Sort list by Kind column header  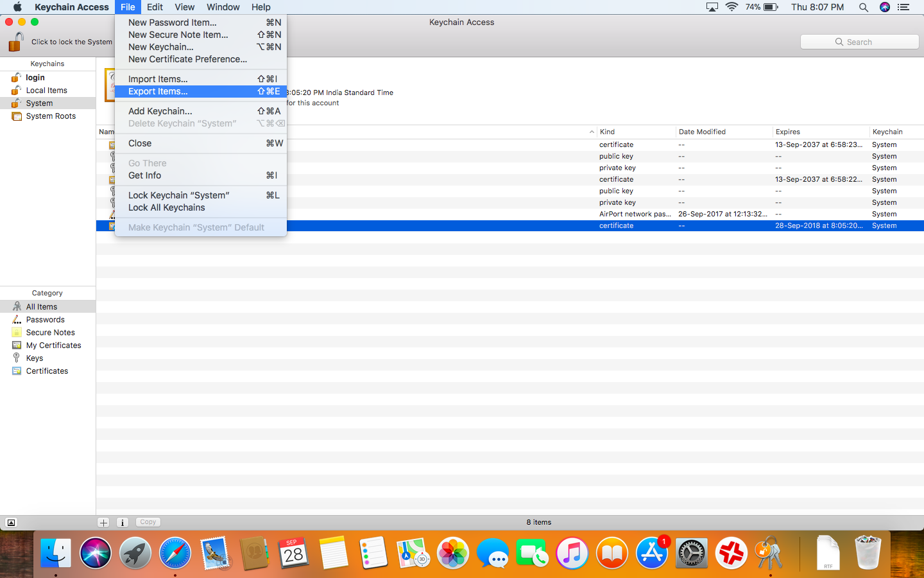point(636,132)
